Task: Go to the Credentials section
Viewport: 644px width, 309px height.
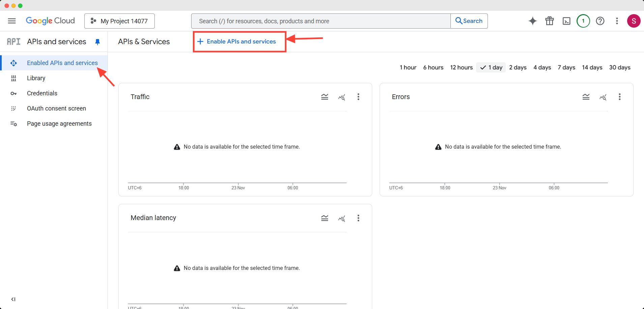Action: 42,93
